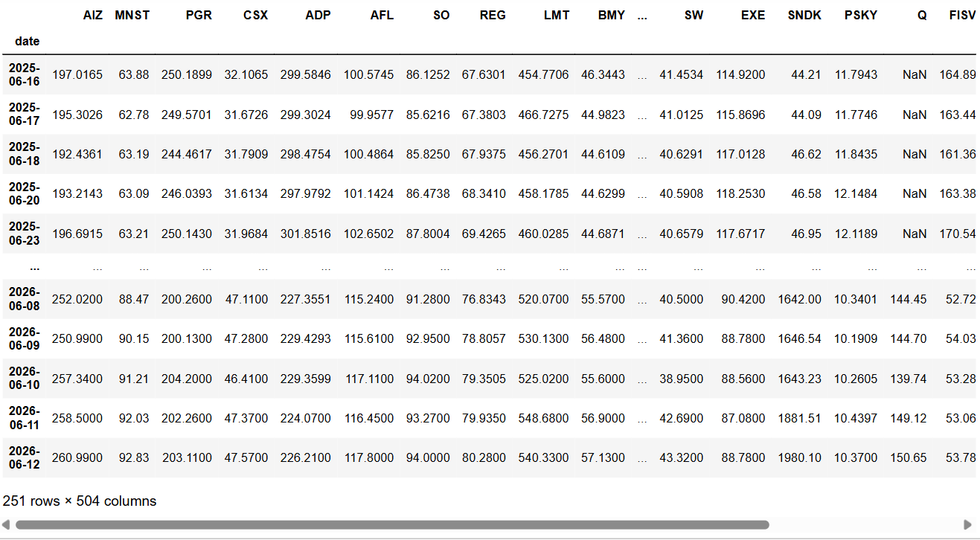Click EXE value 87.0800

[x=743, y=418]
